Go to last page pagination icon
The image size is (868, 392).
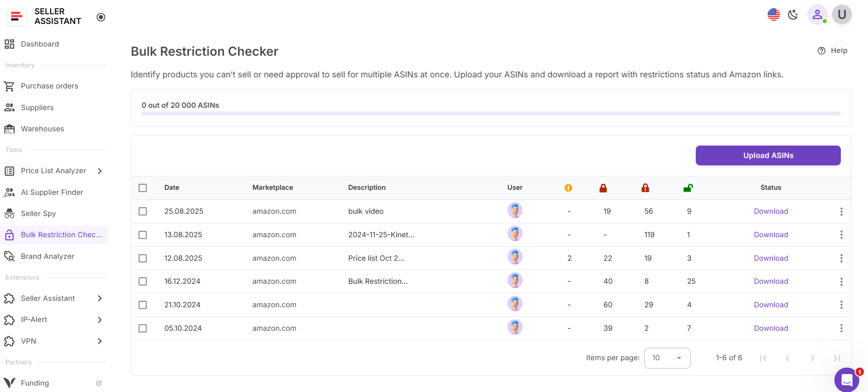click(x=837, y=358)
